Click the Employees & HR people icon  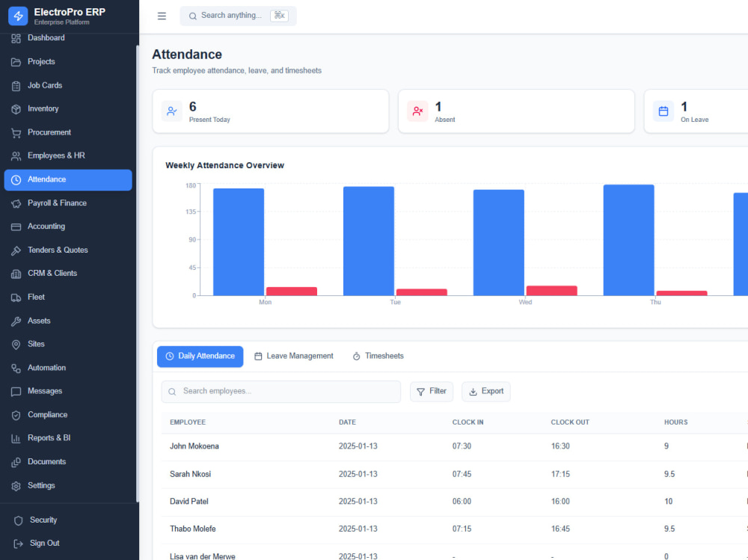click(16, 156)
